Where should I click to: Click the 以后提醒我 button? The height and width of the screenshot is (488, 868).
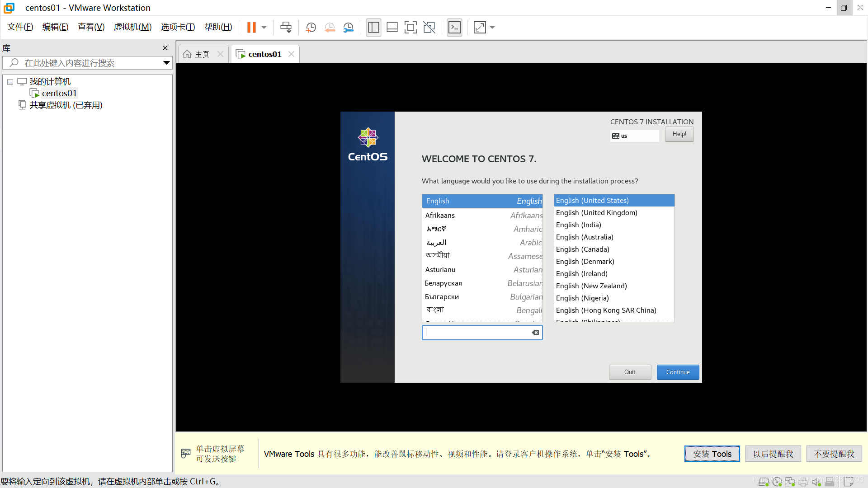click(x=773, y=454)
